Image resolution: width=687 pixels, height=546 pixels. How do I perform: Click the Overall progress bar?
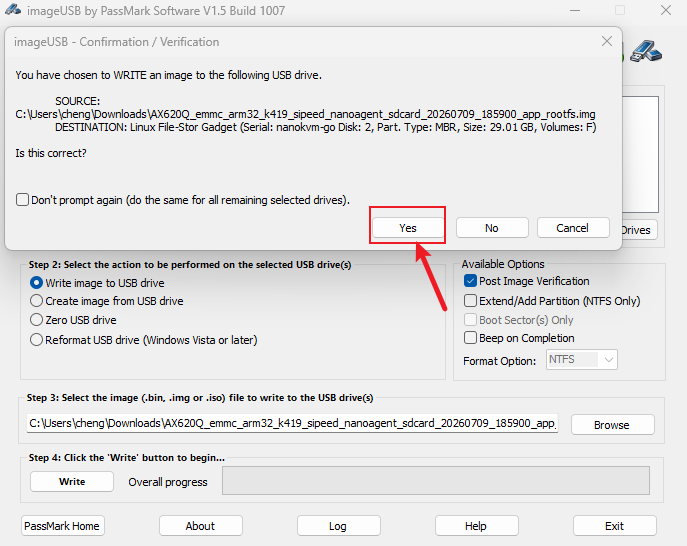pos(436,481)
